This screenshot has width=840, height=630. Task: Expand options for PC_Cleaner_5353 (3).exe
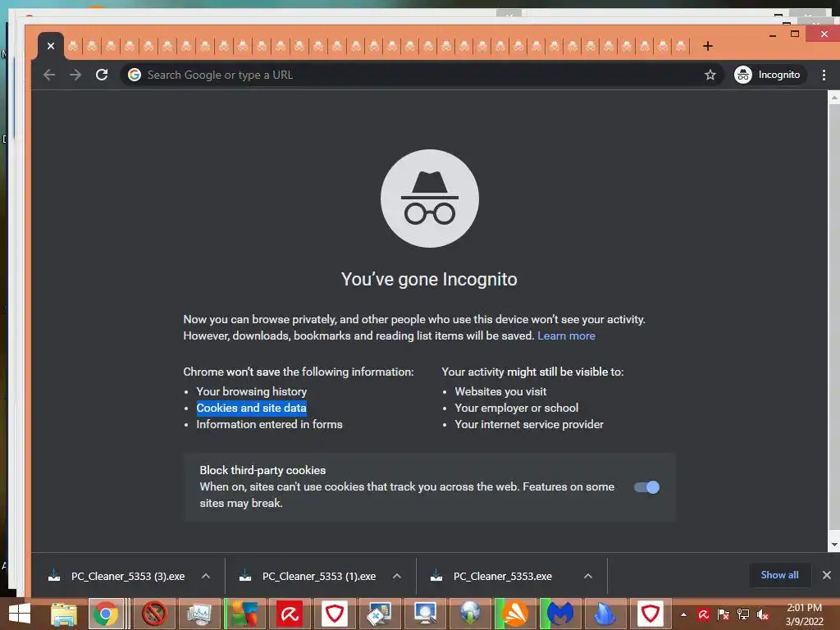206,577
